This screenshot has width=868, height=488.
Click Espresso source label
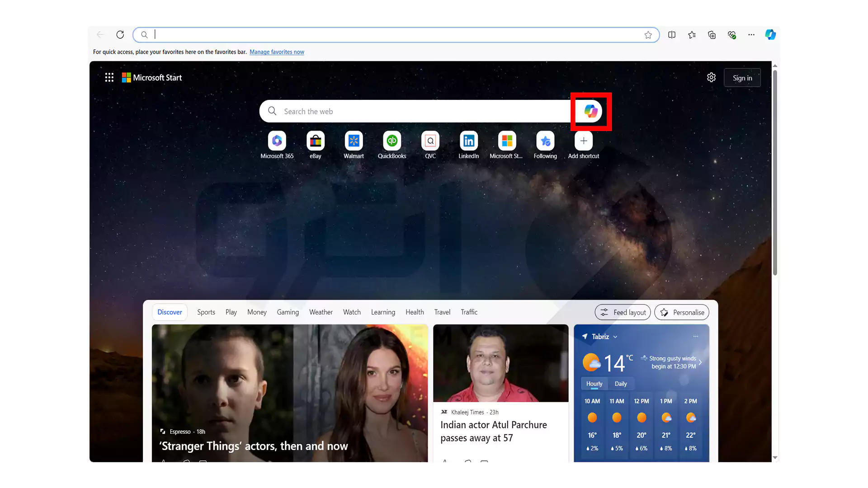tap(180, 432)
